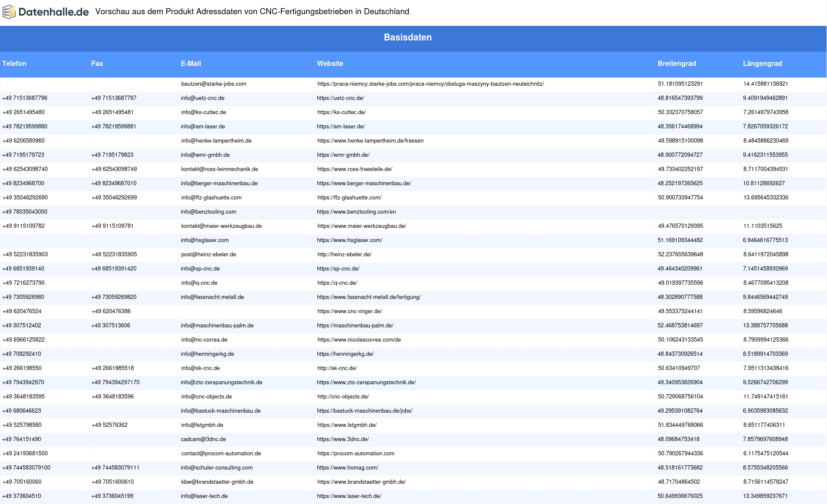Select the Längengrad column header
Image resolution: width=827 pixels, height=504 pixels.
[x=762, y=63]
